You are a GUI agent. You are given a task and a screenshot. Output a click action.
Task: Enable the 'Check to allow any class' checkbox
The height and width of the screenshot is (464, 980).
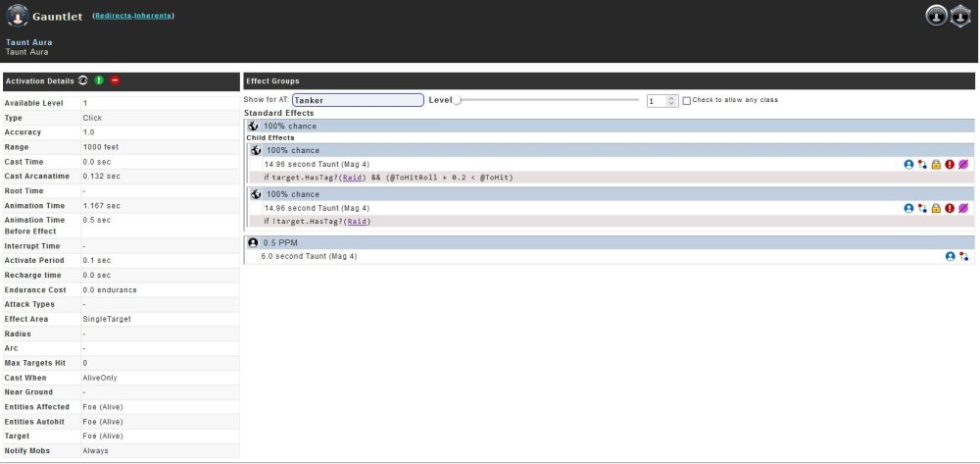pyautogui.click(x=687, y=100)
